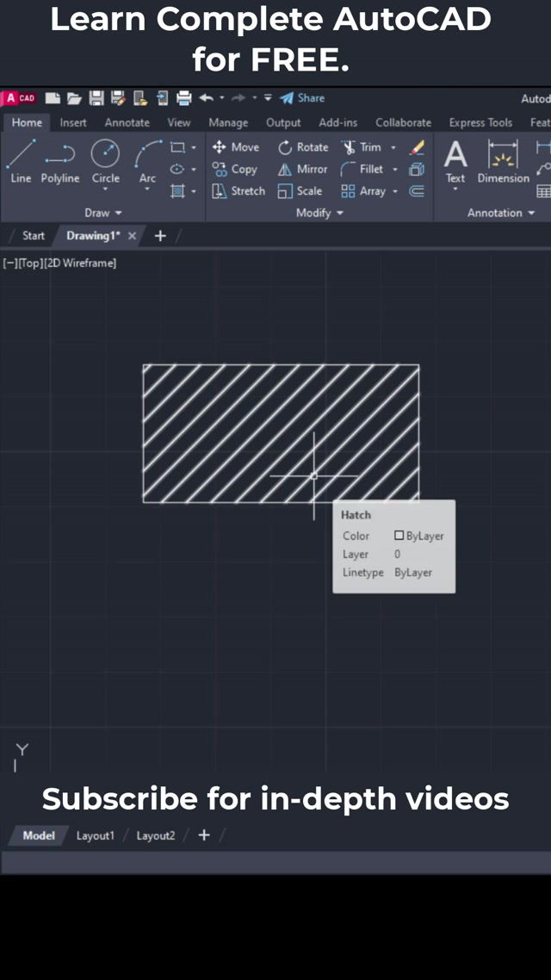Close the Drawing1 file tab
Image resolution: width=551 pixels, height=980 pixels.
point(132,236)
